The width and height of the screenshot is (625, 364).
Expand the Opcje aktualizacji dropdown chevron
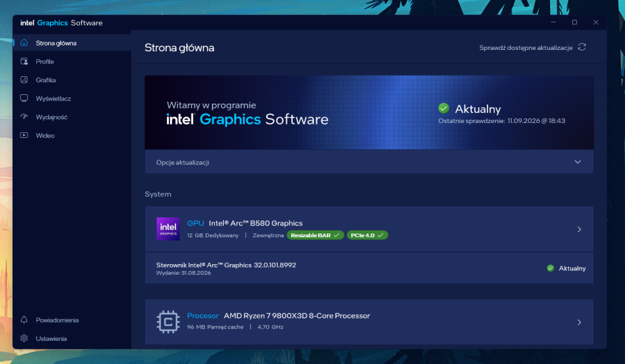click(x=577, y=162)
